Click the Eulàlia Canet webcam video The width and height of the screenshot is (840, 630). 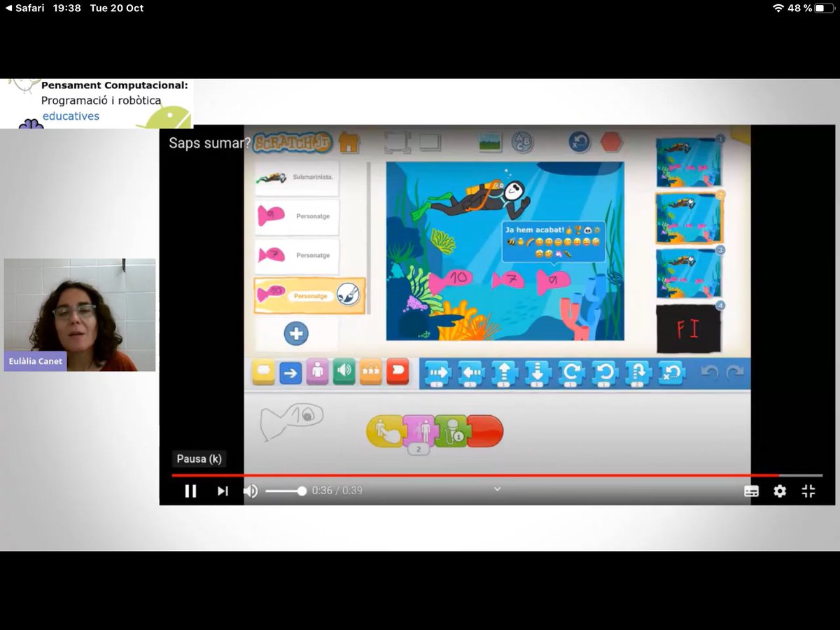point(80,314)
